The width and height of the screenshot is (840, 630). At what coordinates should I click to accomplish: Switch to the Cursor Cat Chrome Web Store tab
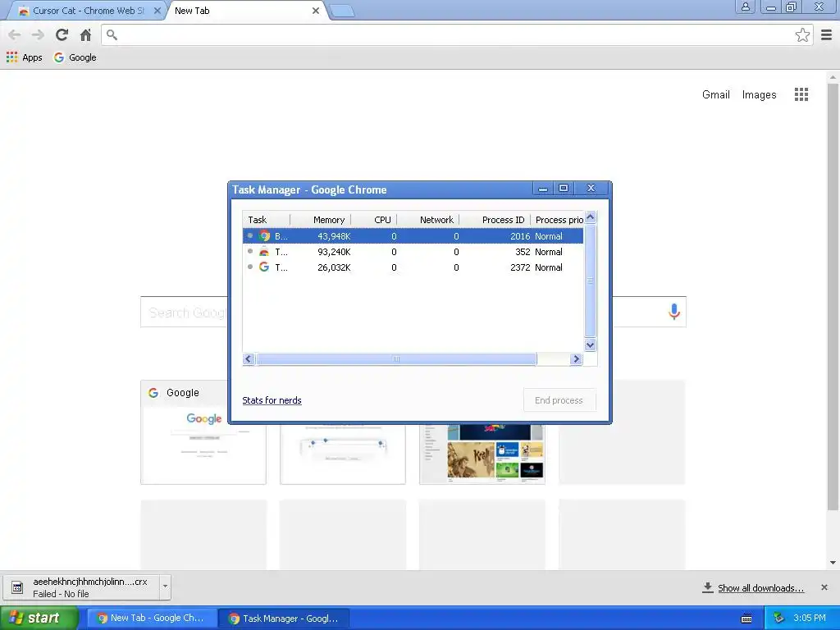click(85, 11)
